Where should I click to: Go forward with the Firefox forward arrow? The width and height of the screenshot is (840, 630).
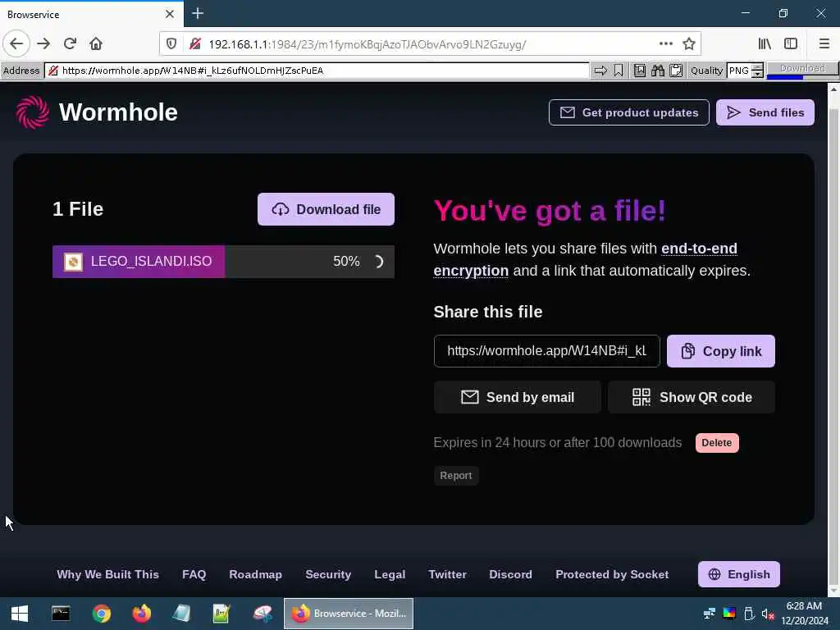point(43,43)
